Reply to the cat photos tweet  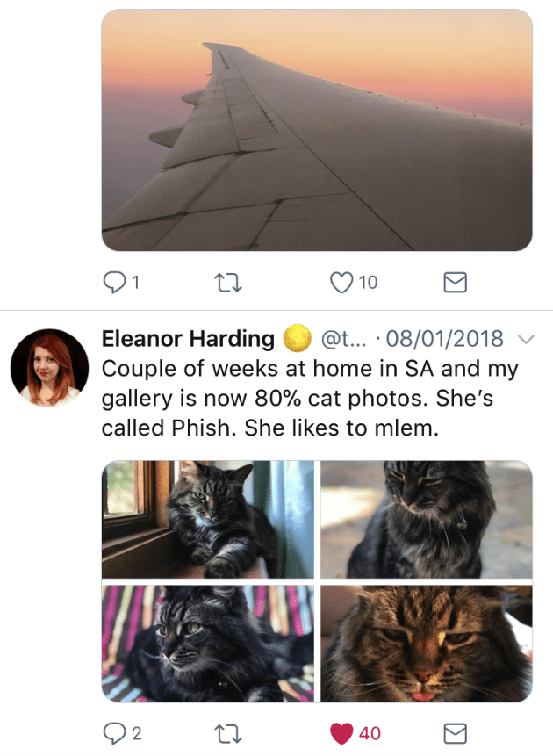tap(115, 732)
